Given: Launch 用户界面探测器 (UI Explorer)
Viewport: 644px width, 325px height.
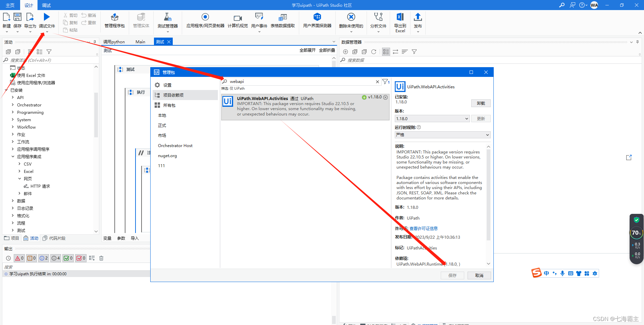Looking at the screenshot, I should click(317, 20).
